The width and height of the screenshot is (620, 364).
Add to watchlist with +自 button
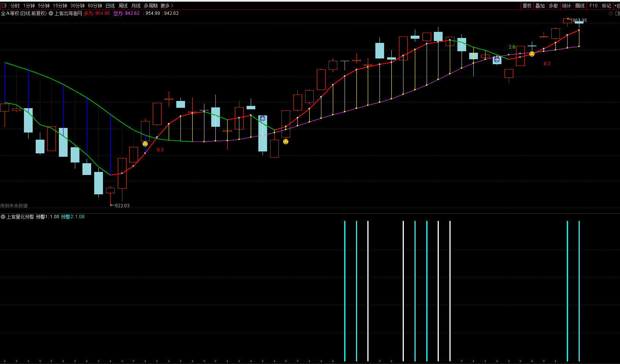click(x=617, y=6)
